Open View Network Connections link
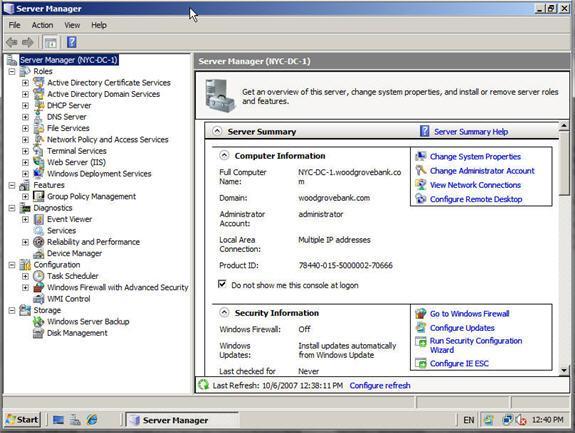575x433 pixels. point(475,185)
